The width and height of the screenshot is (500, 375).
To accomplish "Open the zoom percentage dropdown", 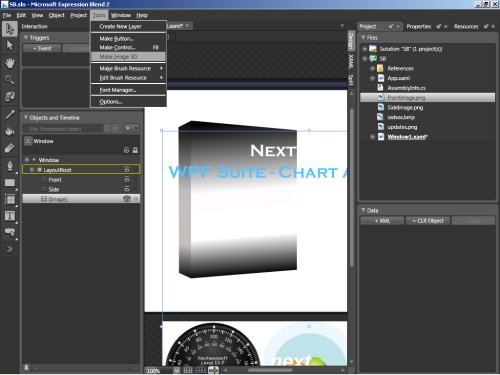I will tap(176, 370).
